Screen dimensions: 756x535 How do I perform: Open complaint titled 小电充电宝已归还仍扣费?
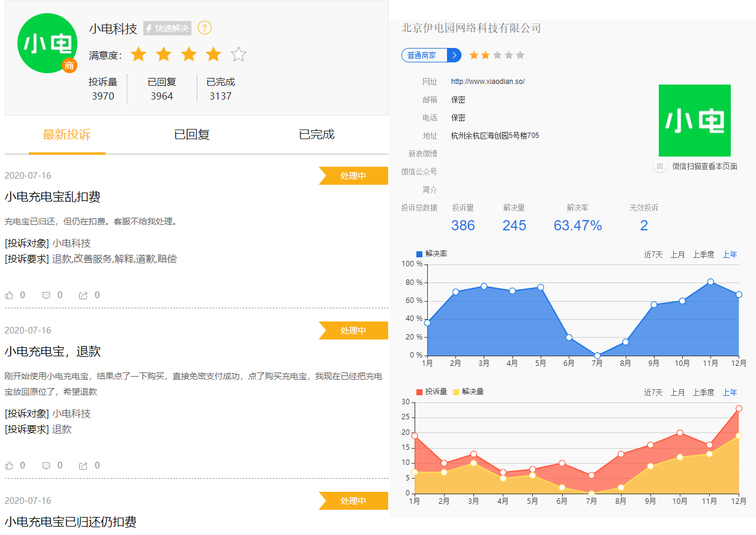point(71,522)
